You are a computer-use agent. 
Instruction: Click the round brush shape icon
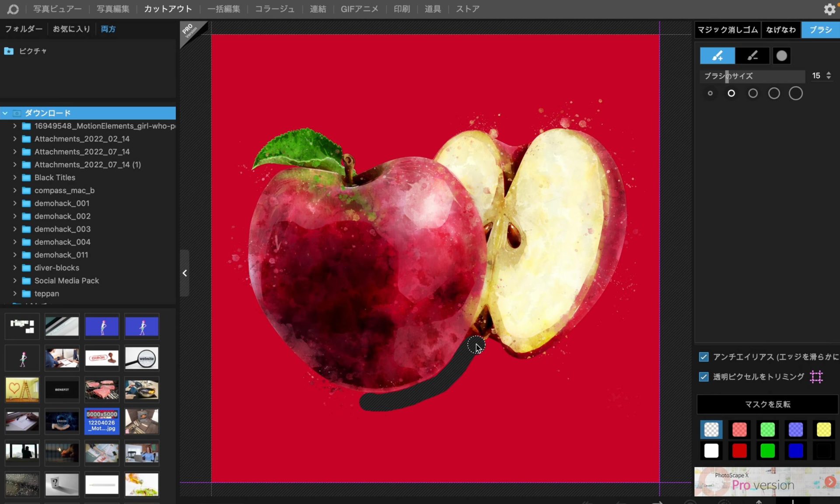(x=781, y=56)
